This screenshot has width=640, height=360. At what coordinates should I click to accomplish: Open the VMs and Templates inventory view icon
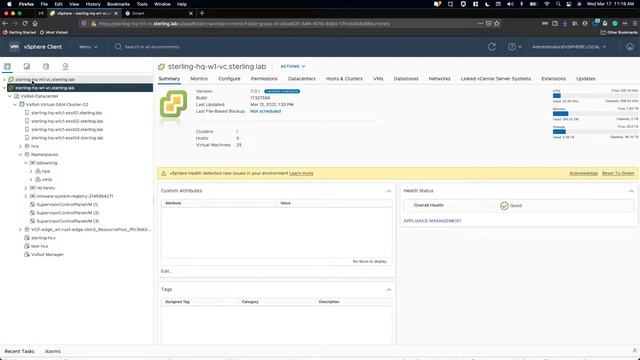coord(27,67)
